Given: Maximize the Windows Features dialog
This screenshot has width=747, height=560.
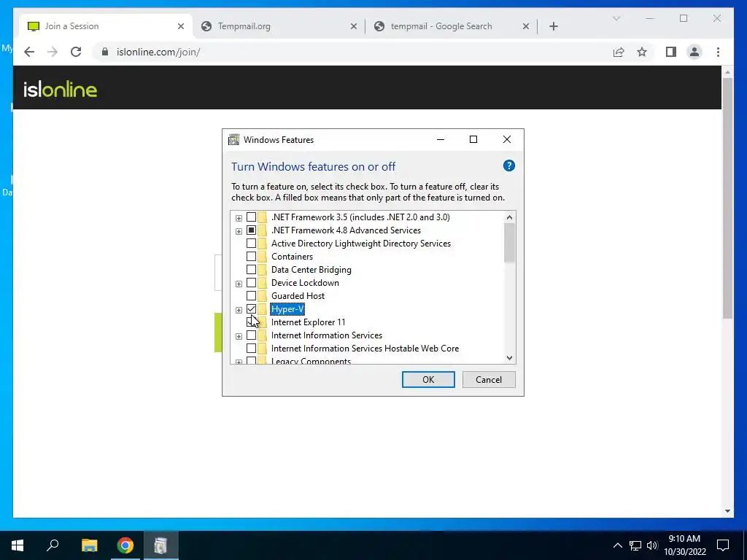Looking at the screenshot, I should [x=473, y=139].
